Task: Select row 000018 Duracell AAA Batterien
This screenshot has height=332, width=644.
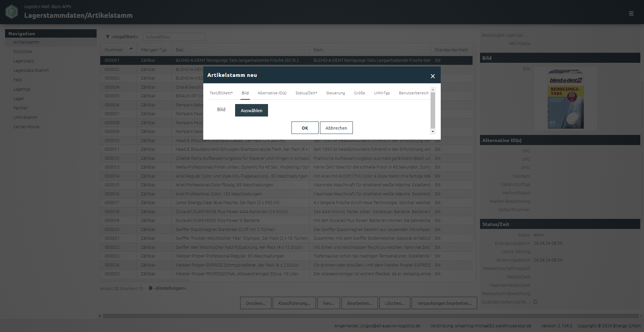Action: (x=286, y=212)
